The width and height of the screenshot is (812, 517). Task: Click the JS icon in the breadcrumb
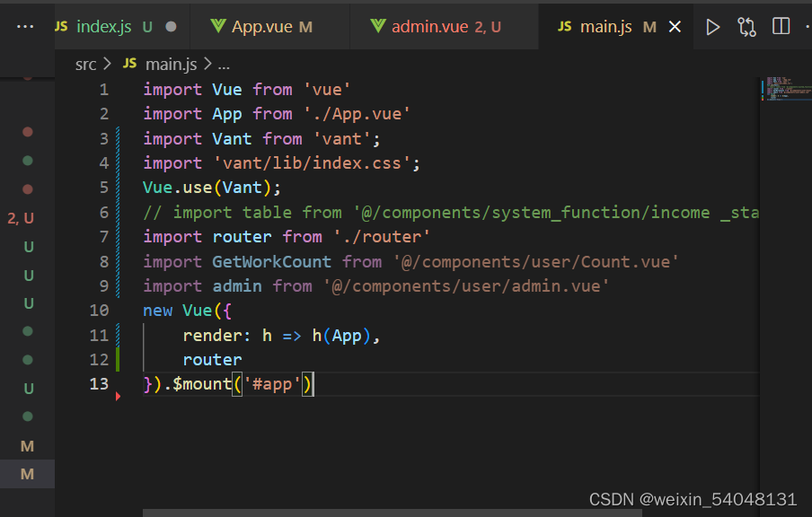point(130,64)
